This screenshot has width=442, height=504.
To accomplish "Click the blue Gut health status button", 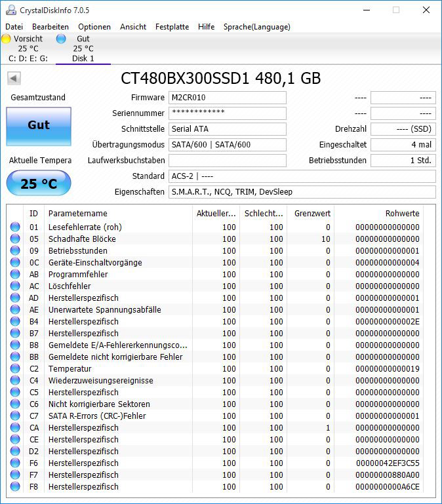I will [39, 126].
